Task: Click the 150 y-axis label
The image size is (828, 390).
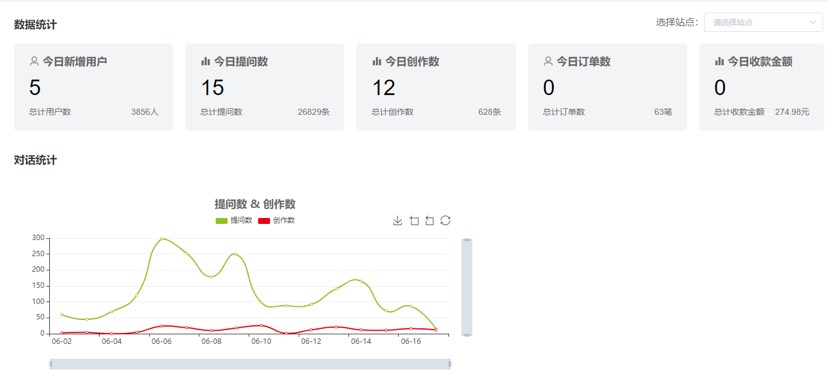Action: point(39,286)
